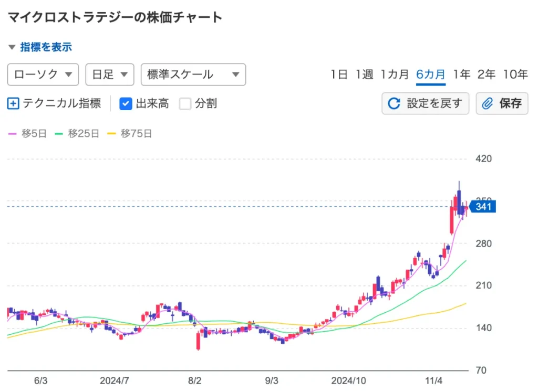Click the pink 移5日 legend swatch

coord(13,134)
